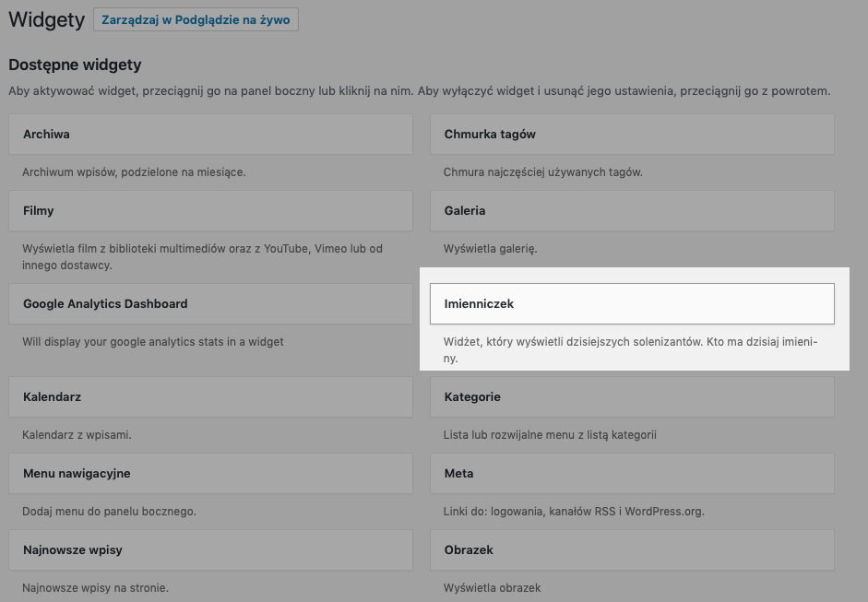
Task: Activate the Najnowsze wpisy widget
Action: point(210,550)
